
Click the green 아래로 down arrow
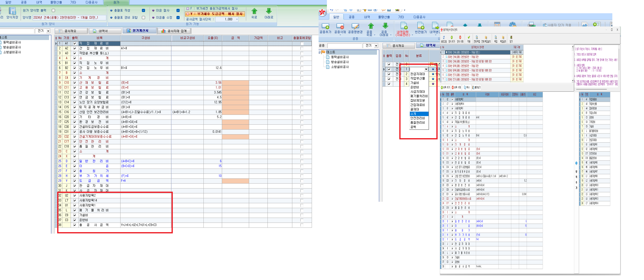click(269, 11)
